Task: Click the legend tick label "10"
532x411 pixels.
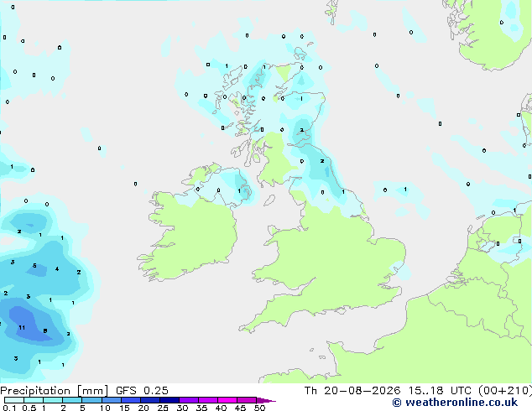Action: click(105, 408)
